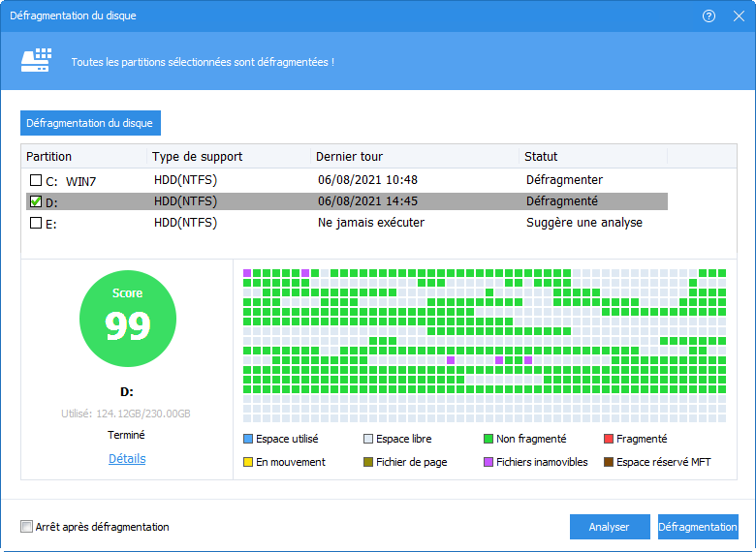Click the Fichier de page olive swatch
This screenshot has height=552, width=756.
tap(368, 462)
